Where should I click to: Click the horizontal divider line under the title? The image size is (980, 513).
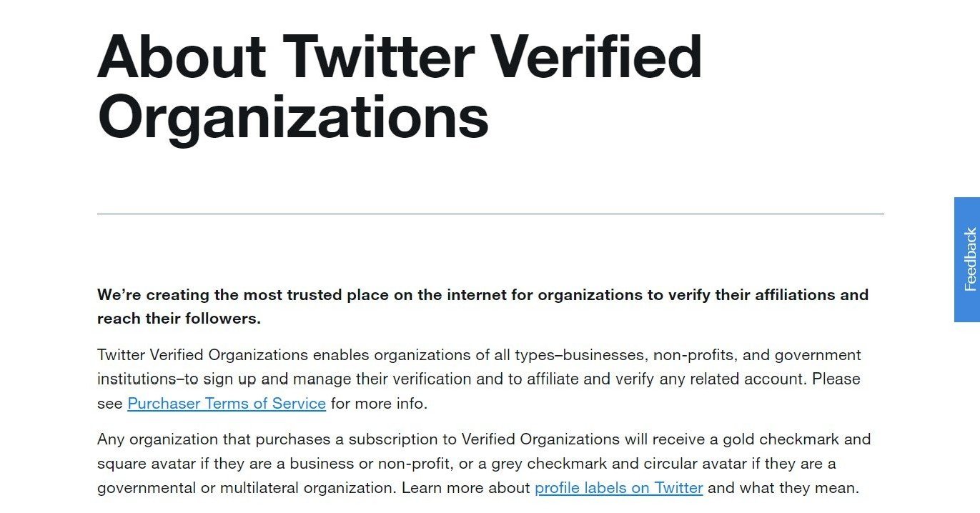490,214
